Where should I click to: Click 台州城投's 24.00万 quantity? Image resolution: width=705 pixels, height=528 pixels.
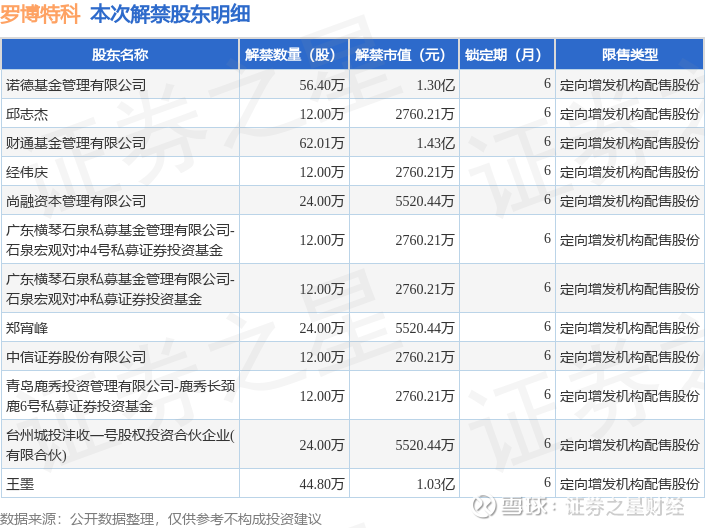coord(321,445)
